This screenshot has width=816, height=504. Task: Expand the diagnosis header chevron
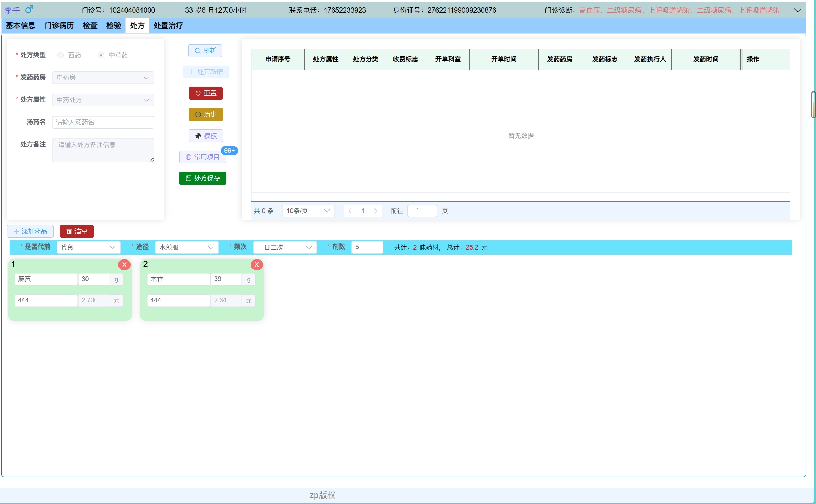point(797,10)
